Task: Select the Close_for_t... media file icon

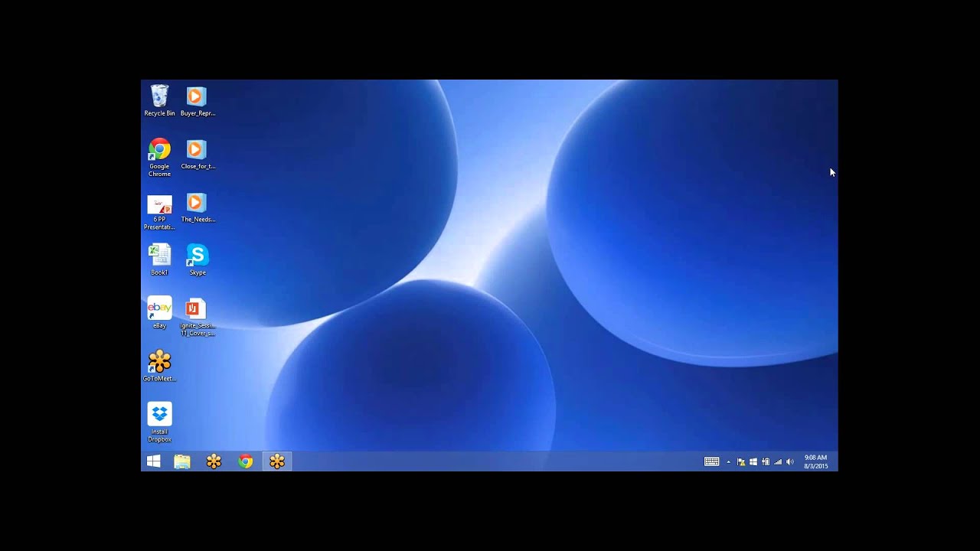Action: (198, 154)
